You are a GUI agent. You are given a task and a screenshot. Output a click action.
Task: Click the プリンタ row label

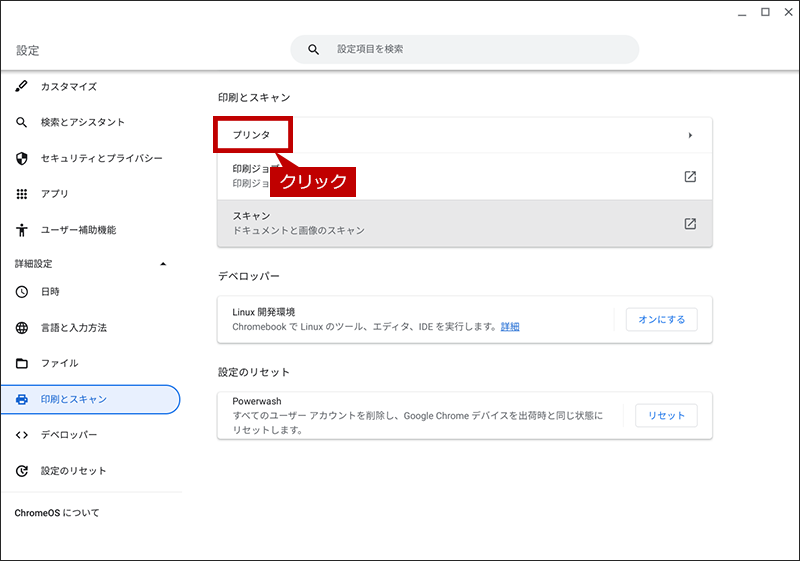click(x=252, y=135)
